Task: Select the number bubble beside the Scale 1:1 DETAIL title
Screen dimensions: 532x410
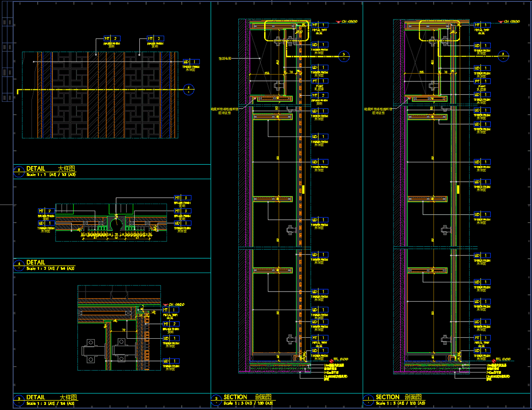Action: tap(19, 171)
